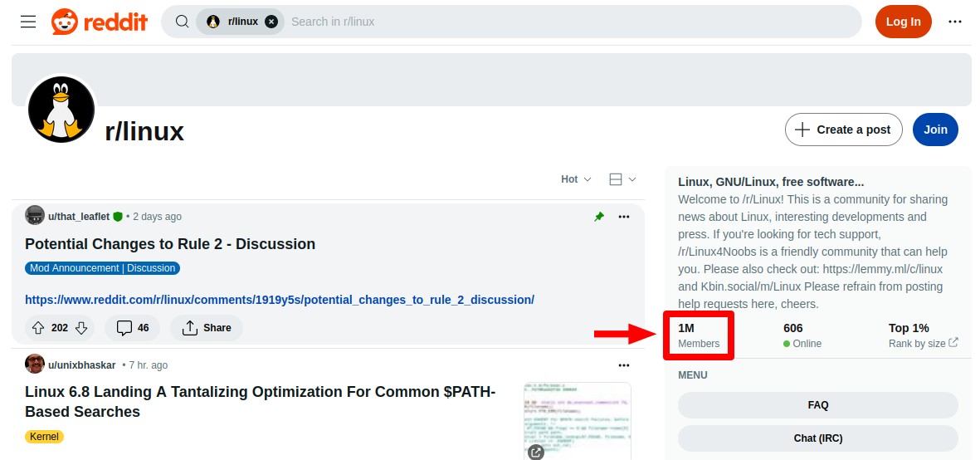980x460 pixels.
Task: Open the Linux 6.8 article thumbnail
Action: 578,421
